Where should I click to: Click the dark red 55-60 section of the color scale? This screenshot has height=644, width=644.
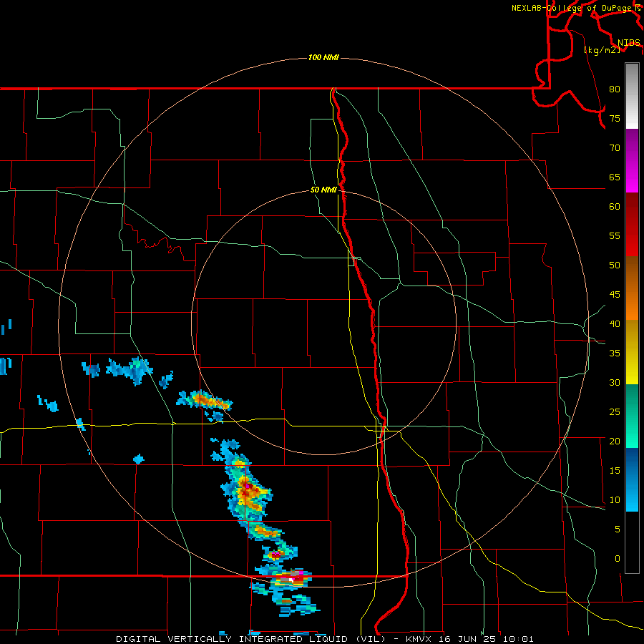click(632, 224)
